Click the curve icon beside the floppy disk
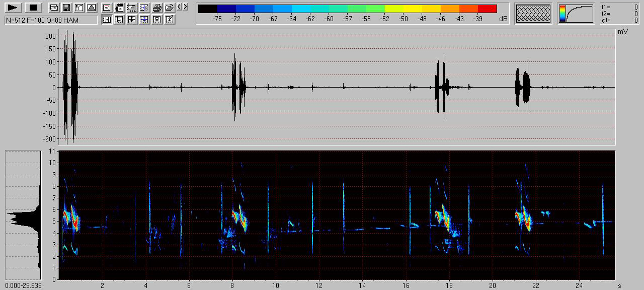This screenshot has height=290, width=644. point(78,8)
